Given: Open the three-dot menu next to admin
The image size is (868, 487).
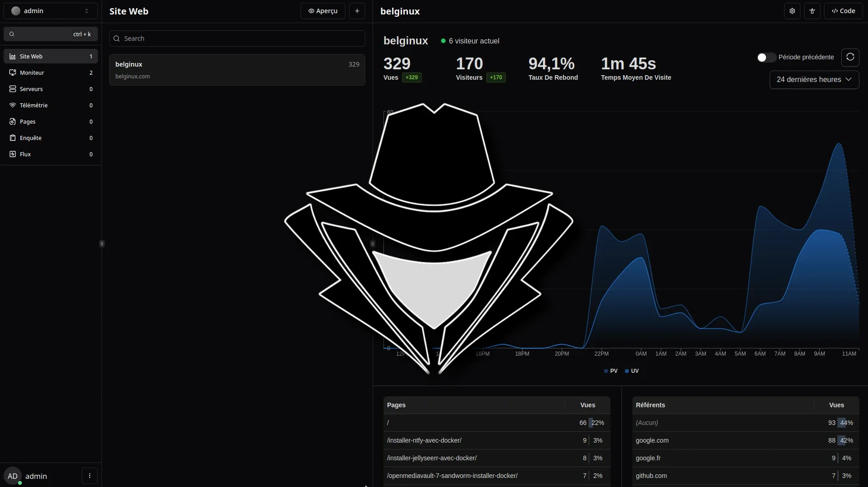Looking at the screenshot, I should 89,476.
